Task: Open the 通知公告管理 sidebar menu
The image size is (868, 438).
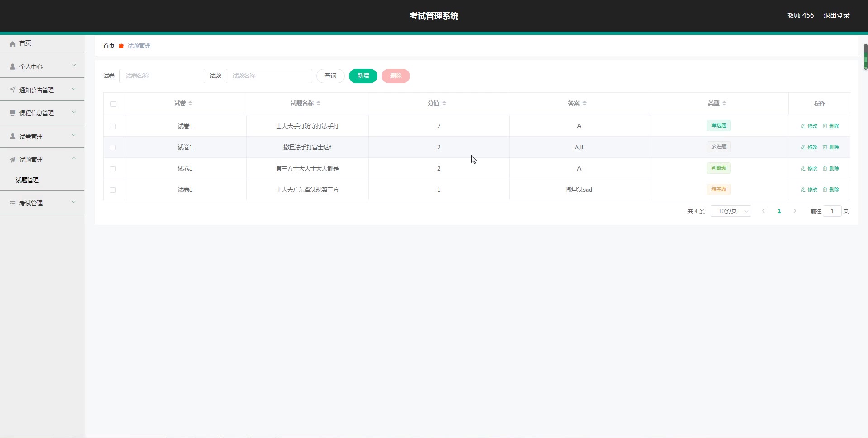Action: coord(42,90)
